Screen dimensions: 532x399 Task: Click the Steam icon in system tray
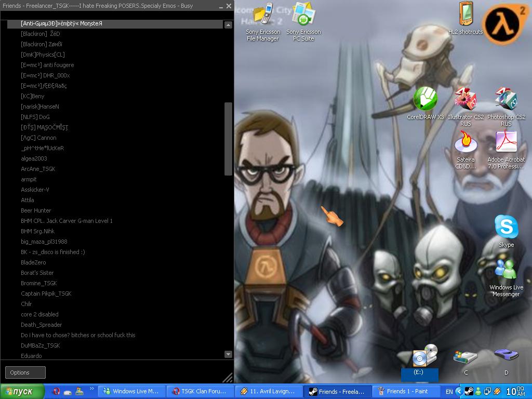(469, 391)
